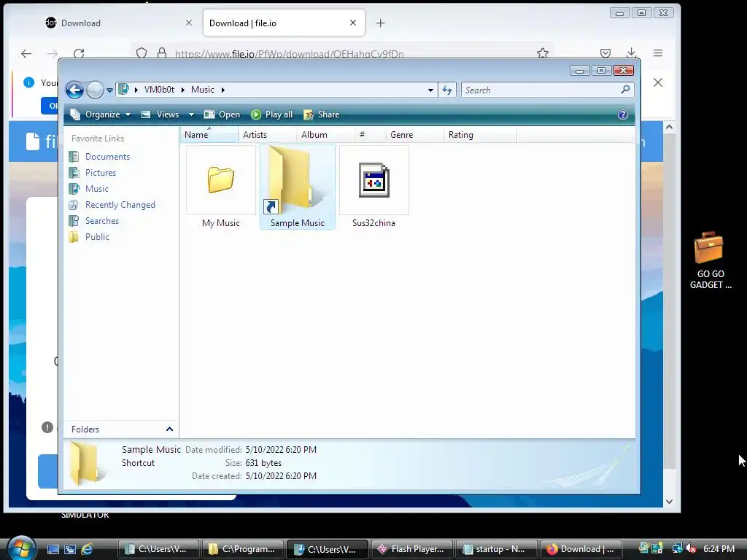Open Explorer help question mark icon
The width and height of the screenshot is (747, 560).
pos(623,114)
